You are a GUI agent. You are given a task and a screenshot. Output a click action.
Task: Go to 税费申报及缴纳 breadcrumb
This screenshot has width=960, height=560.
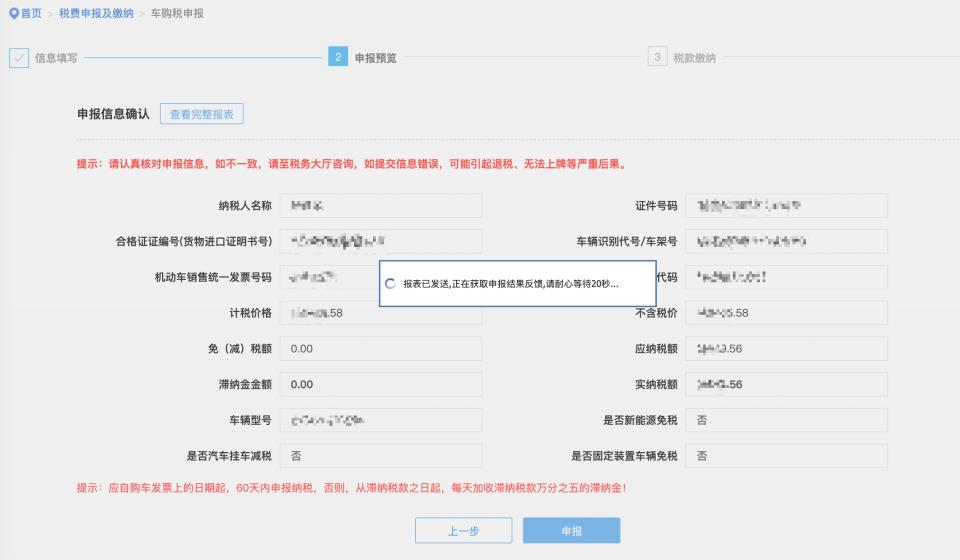click(96, 13)
